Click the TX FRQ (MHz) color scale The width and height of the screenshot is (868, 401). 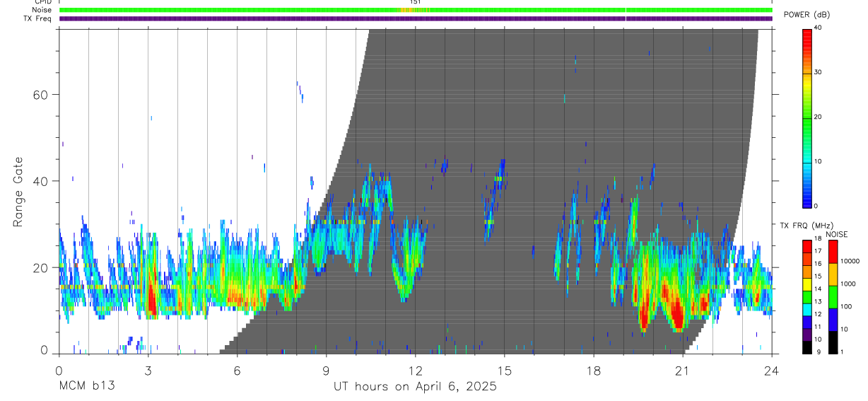807,296
